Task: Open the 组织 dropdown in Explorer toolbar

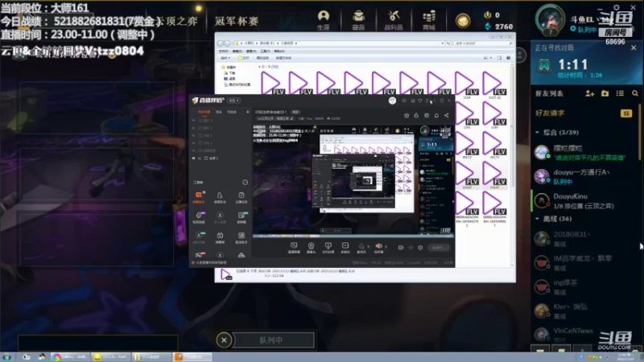Action: coord(225,58)
